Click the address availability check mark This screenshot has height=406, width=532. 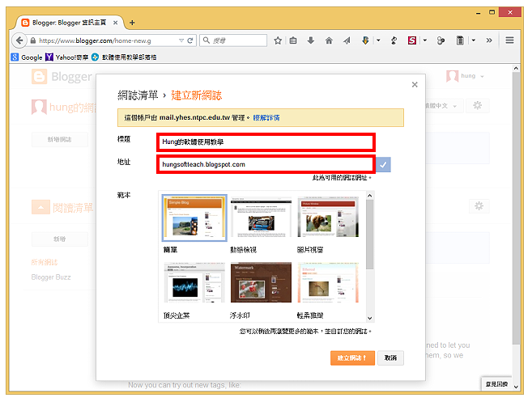pyautogui.click(x=383, y=165)
